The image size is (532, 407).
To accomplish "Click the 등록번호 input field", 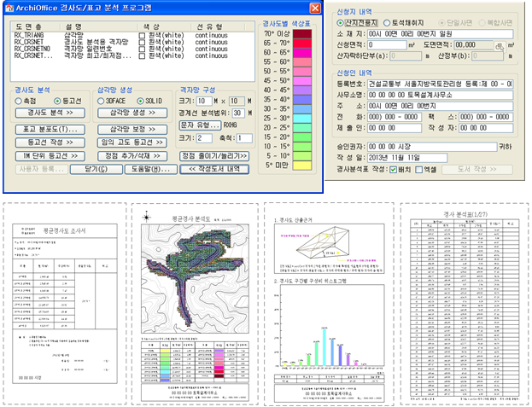I will (x=441, y=84).
